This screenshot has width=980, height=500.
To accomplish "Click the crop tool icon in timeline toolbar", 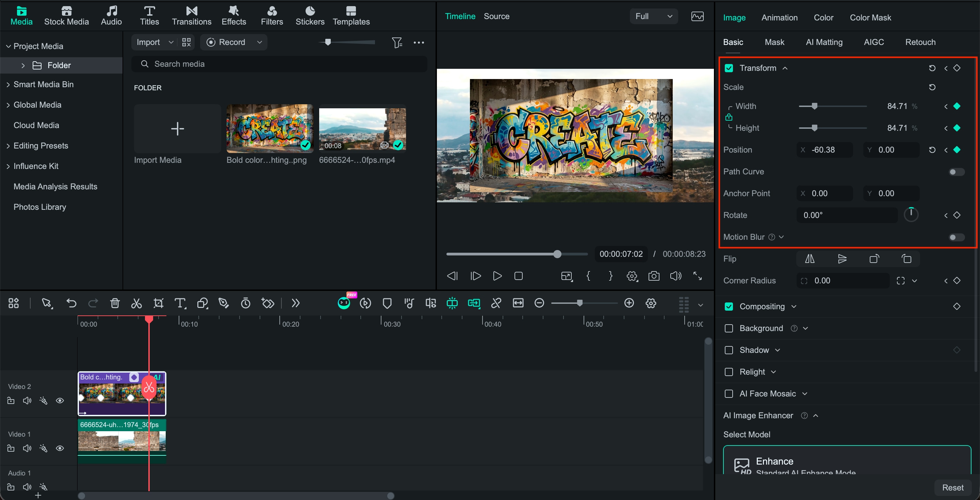I will [x=158, y=303].
